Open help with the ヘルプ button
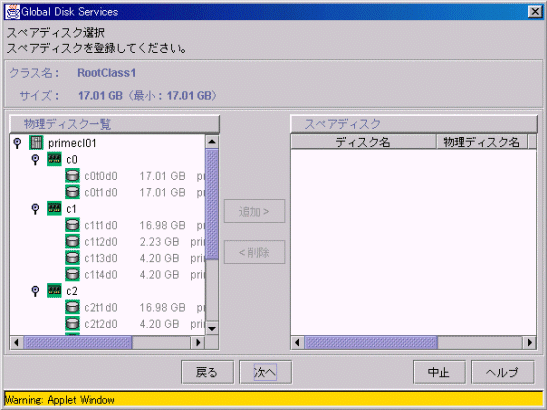 (503, 372)
